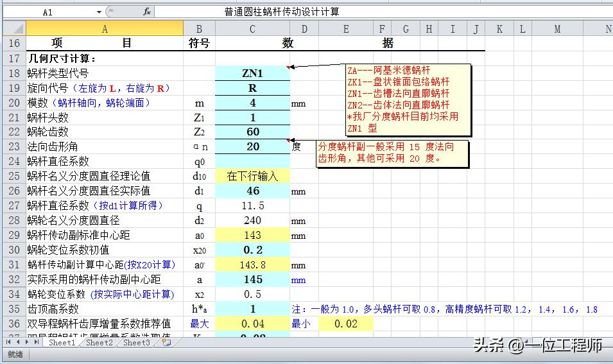Image resolution: width=613 pixels, height=364 pixels.
Task: Click the comment box about 分度蜗杆副 15 度
Action: coord(392,153)
